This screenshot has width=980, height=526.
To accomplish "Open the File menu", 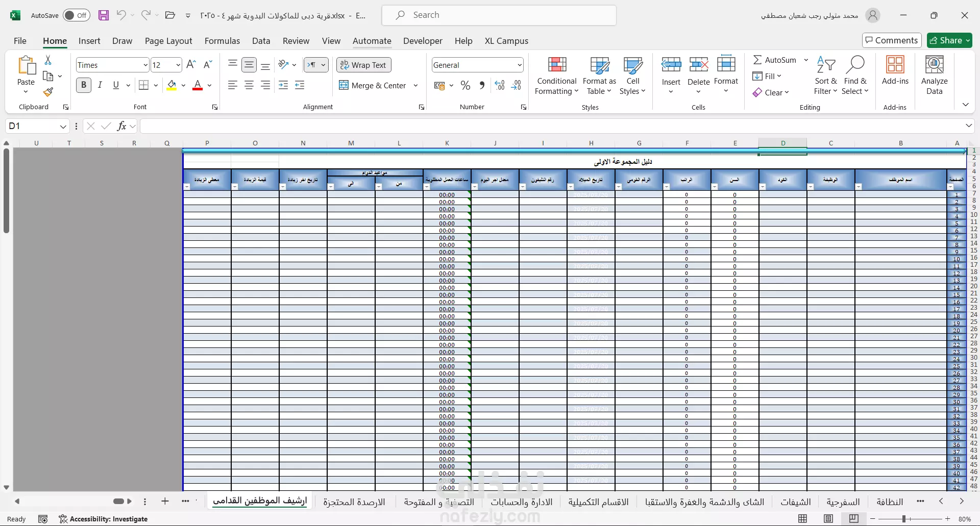I will coord(20,41).
